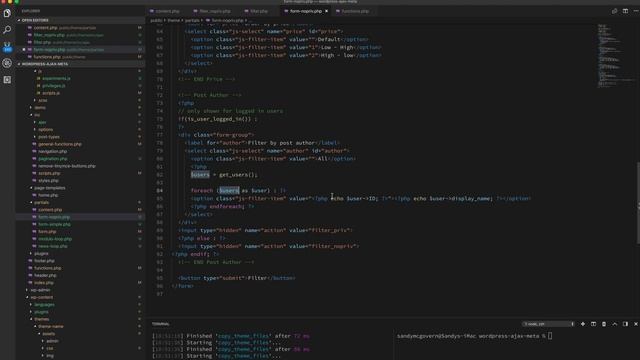Screen dimensions: 640x360
Task: Toggle the terminal panel position icon
Action: click(x=625, y=324)
